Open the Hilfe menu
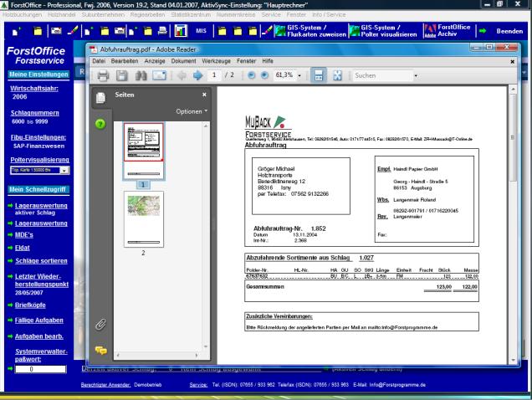532x400 pixels. pos(268,61)
